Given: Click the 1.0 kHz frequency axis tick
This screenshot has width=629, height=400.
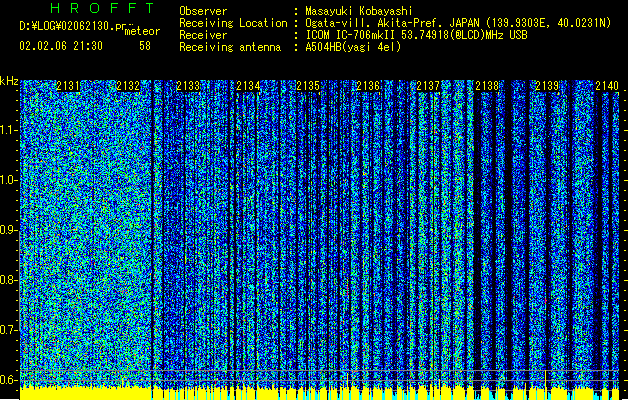Looking at the screenshot, I should click(x=9, y=180).
